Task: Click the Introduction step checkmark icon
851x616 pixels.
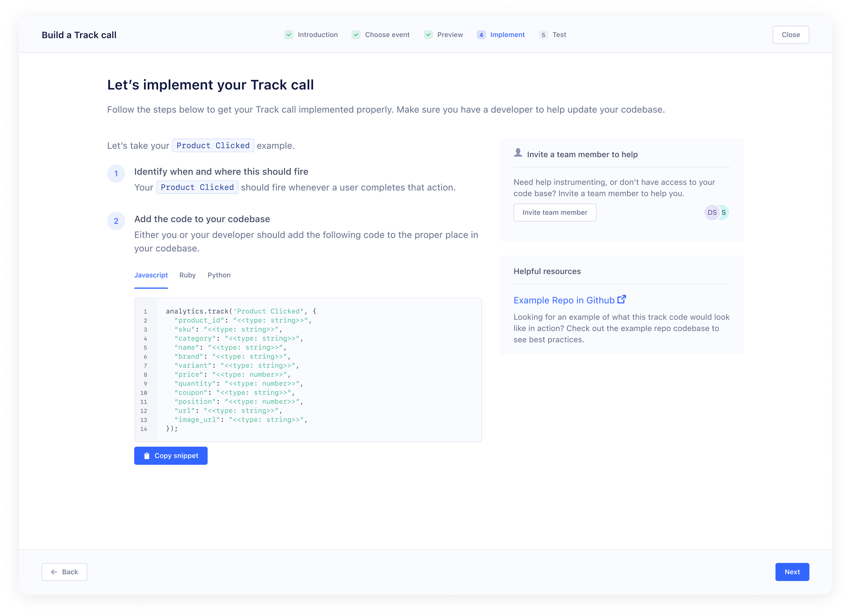Action: click(288, 35)
